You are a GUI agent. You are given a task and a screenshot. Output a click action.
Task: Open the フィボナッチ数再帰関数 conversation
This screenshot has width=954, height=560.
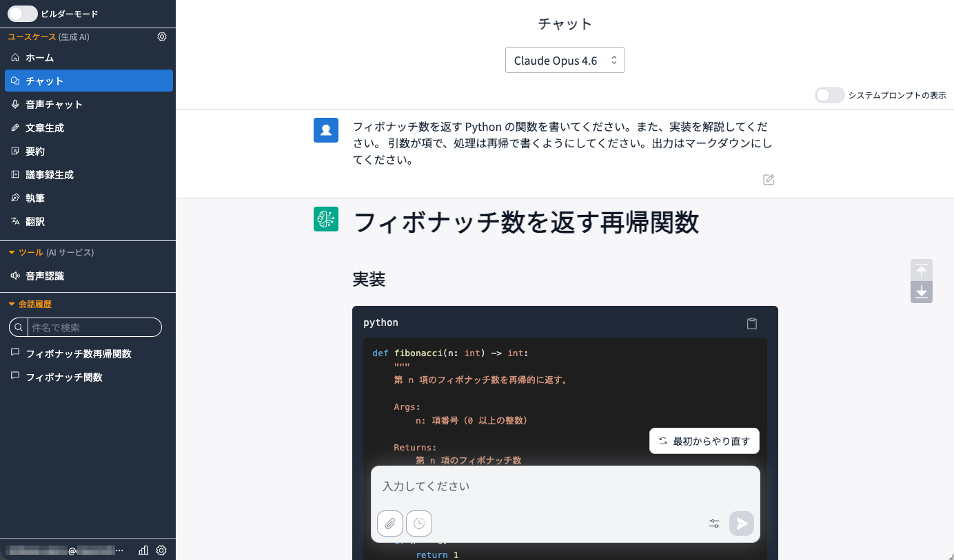88,354
